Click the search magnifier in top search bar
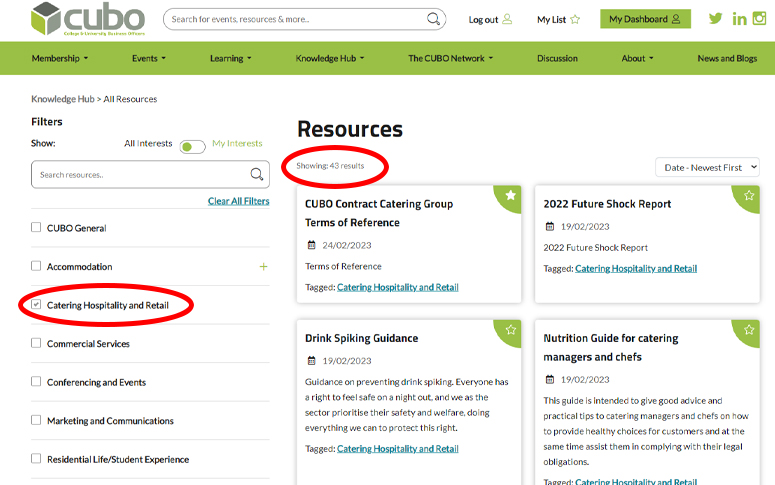Image resolution: width=775 pixels, height=485 pixels. 433,19
